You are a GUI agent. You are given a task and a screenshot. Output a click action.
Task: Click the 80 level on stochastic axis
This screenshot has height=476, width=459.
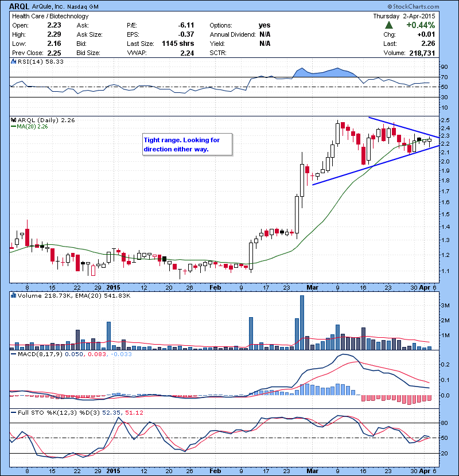tap(444, 423)
